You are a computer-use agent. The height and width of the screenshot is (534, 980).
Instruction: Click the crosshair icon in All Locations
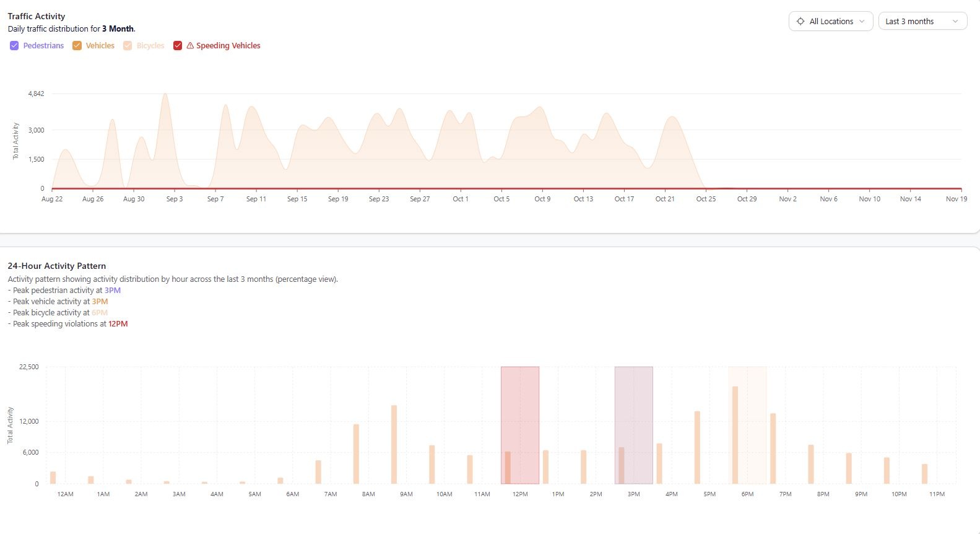(800, 21)
